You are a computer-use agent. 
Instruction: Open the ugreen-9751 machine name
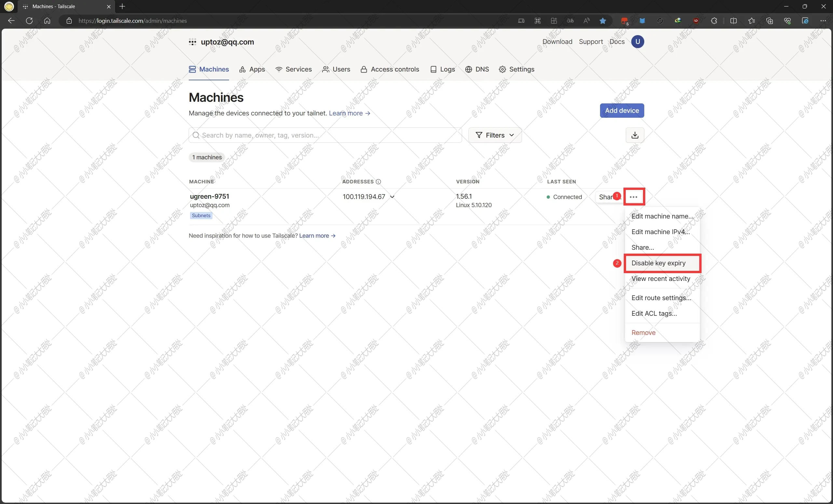[x=210, y=197]
